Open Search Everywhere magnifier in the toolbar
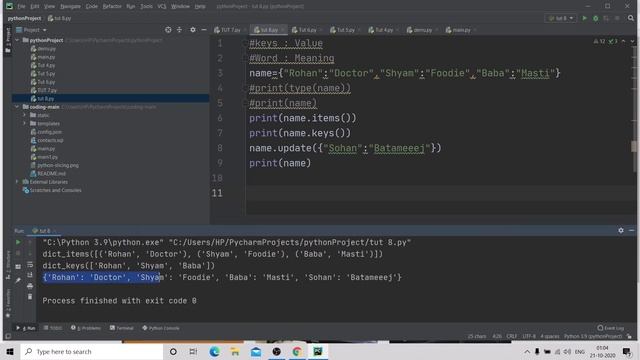 [x=631, y=18]
